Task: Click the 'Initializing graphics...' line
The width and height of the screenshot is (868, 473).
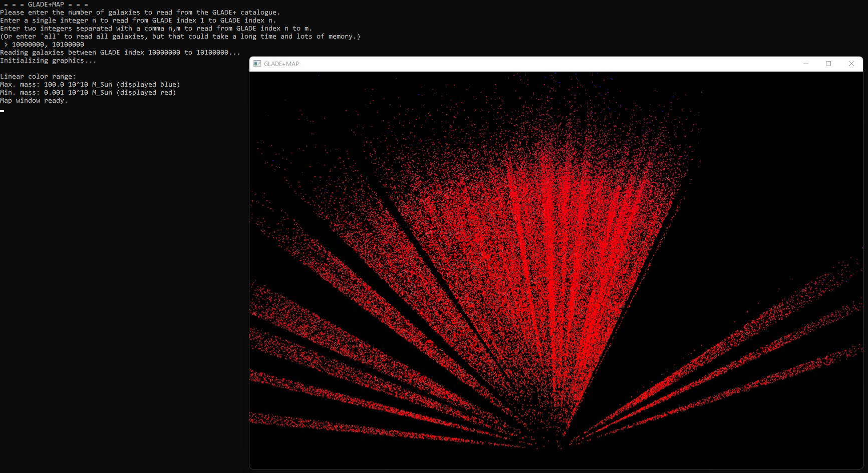Action: point(48,61)
